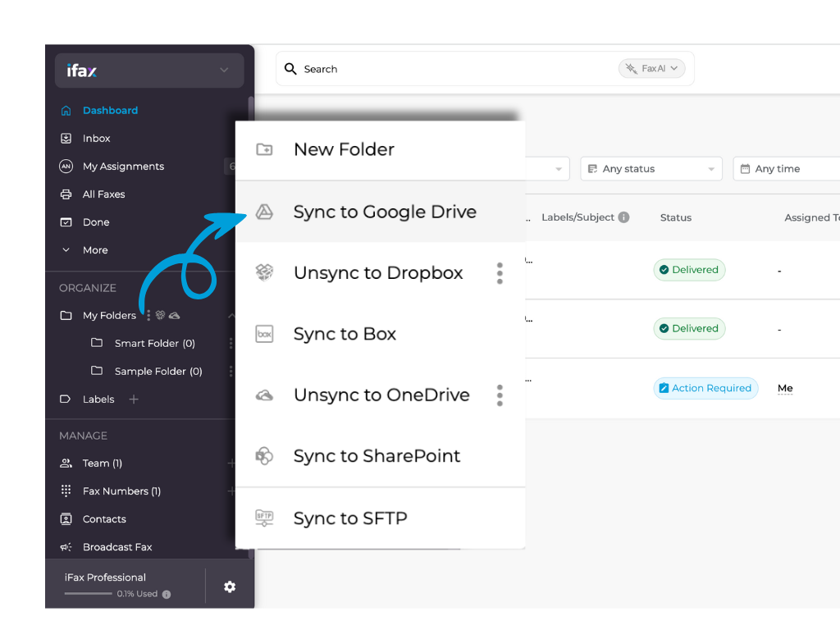This screenshot has width=840, height=630.
Task: Open Sample Folder options dots
Action: [231, 371]
